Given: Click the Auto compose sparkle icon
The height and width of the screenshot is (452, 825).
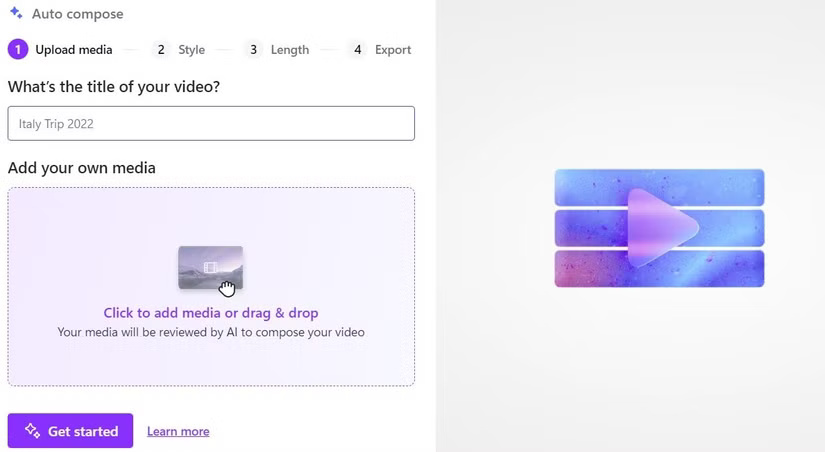Looking at the screenshot, I should click(x=16, y=13).
